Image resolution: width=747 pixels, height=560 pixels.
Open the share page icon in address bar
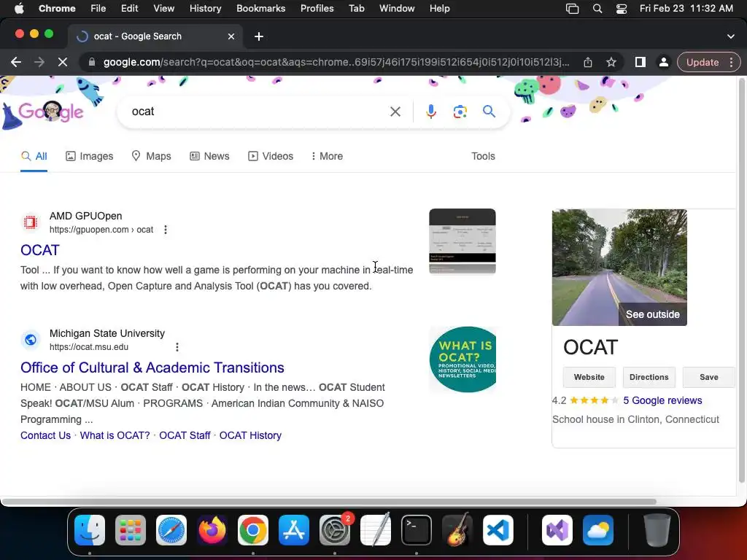(588, 63)
